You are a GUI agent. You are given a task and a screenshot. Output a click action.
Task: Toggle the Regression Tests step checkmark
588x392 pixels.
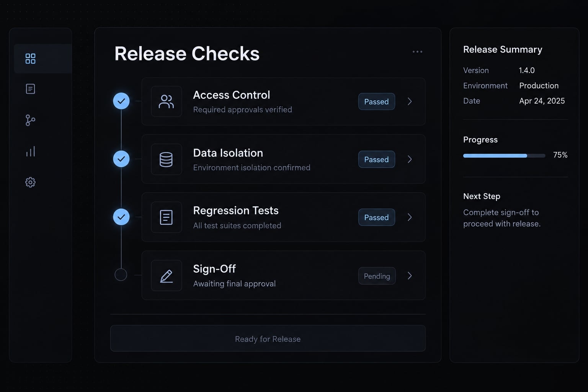coord(121,217)
